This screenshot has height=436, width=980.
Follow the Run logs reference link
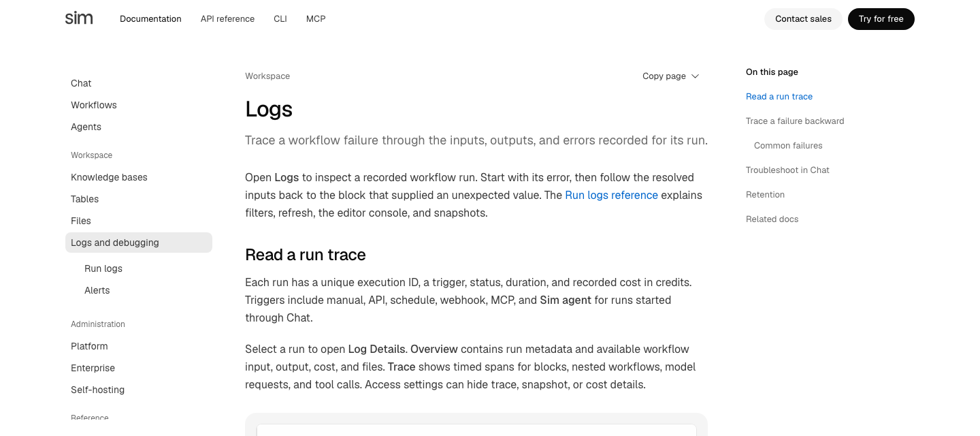tap(611, 195)
